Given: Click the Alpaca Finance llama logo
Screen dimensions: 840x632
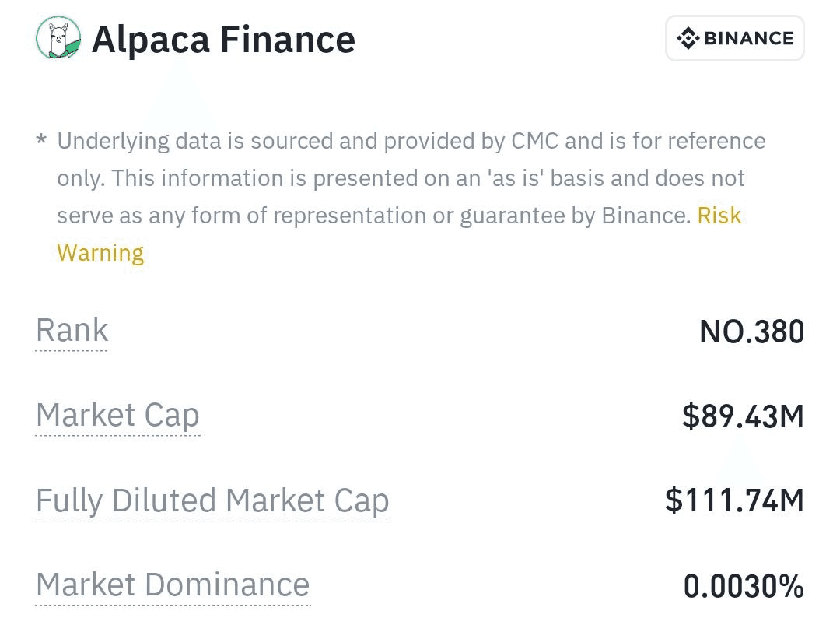Looking at the screenshot, I should pos(58,38).
